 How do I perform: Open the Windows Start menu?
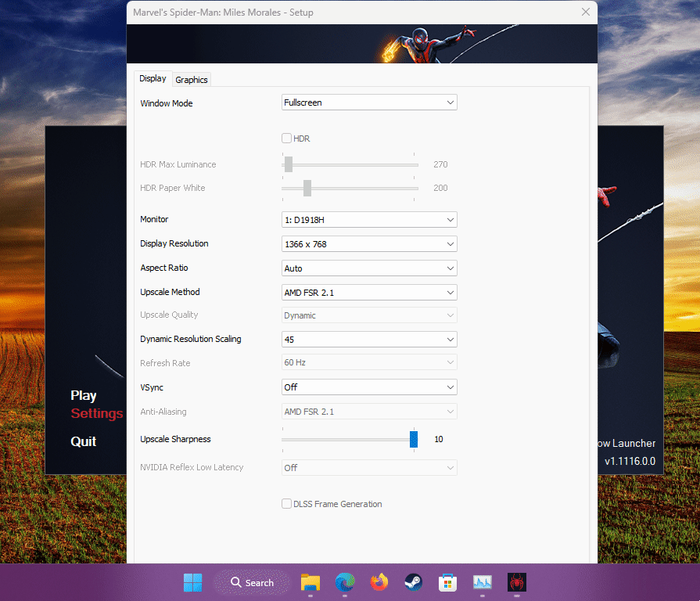click(193, 582)
